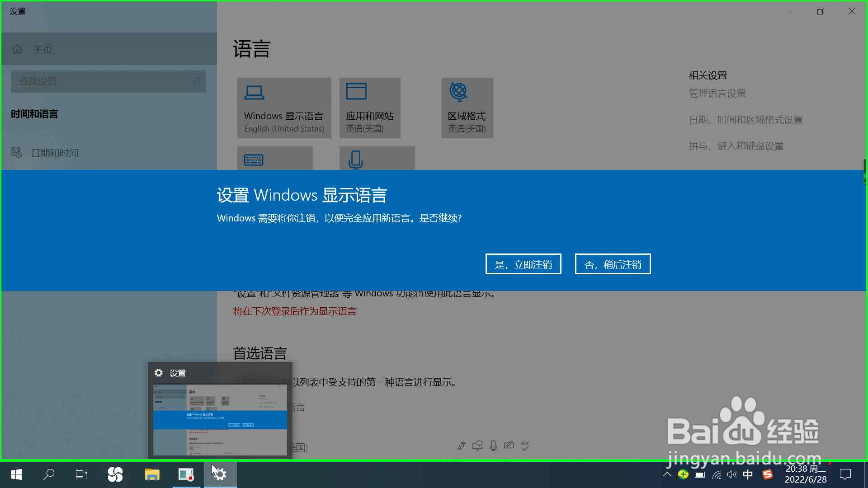Open the screen recorder taskbar app
This screenshot has height=488, width=868.
(x=186, y=474)
